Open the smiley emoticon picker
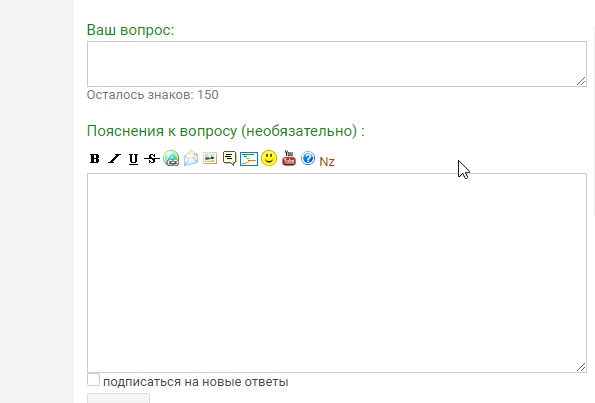 pyautogui.click(x=269, y=158)
